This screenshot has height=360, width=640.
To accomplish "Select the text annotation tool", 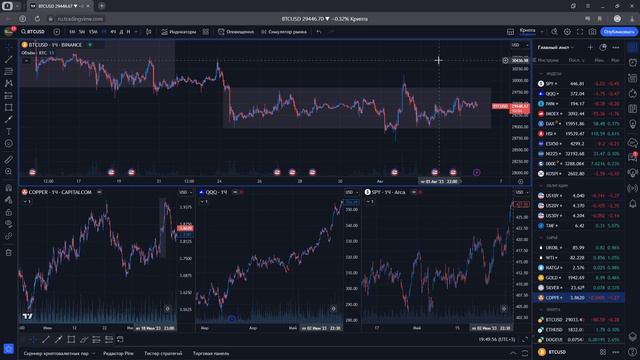I will tap(9, 131).
